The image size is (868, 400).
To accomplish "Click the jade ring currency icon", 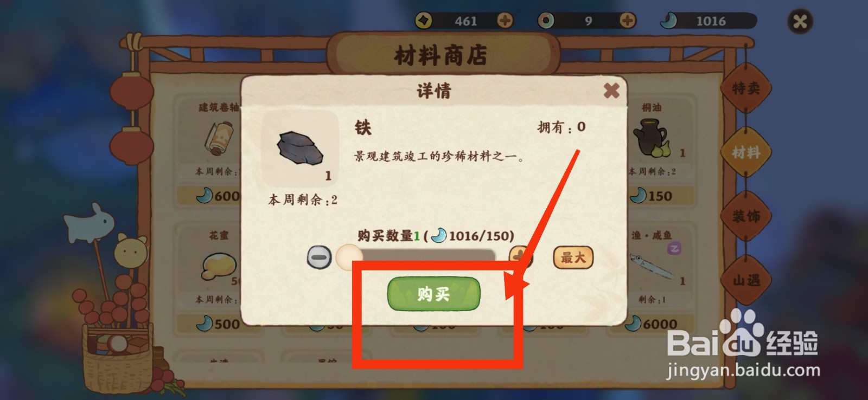I will [546, 21].
